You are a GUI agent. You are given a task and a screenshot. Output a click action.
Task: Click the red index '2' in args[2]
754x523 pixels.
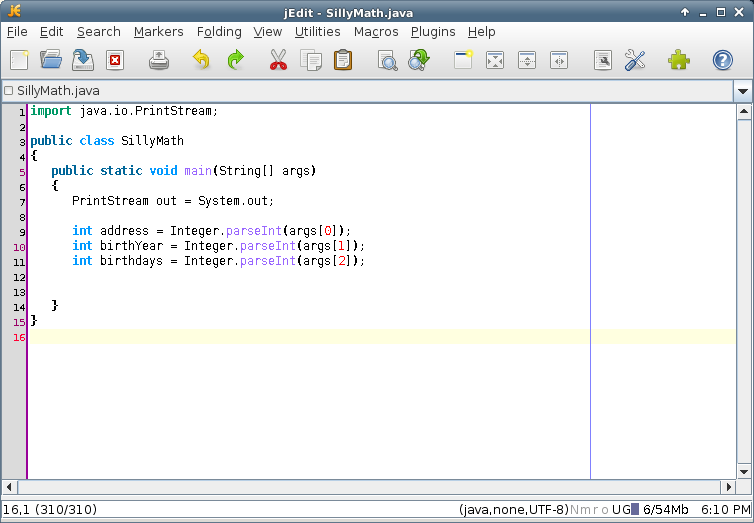(x=342, y=261)
